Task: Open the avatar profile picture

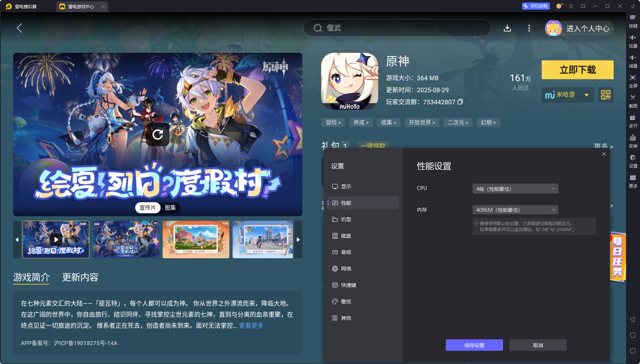Action: [x=553, y=28]
